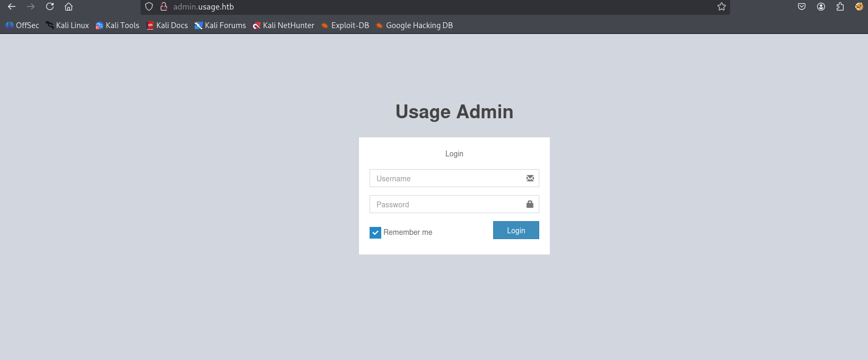Click the shield tracking protection icon
868x360 pixels.
149,7
